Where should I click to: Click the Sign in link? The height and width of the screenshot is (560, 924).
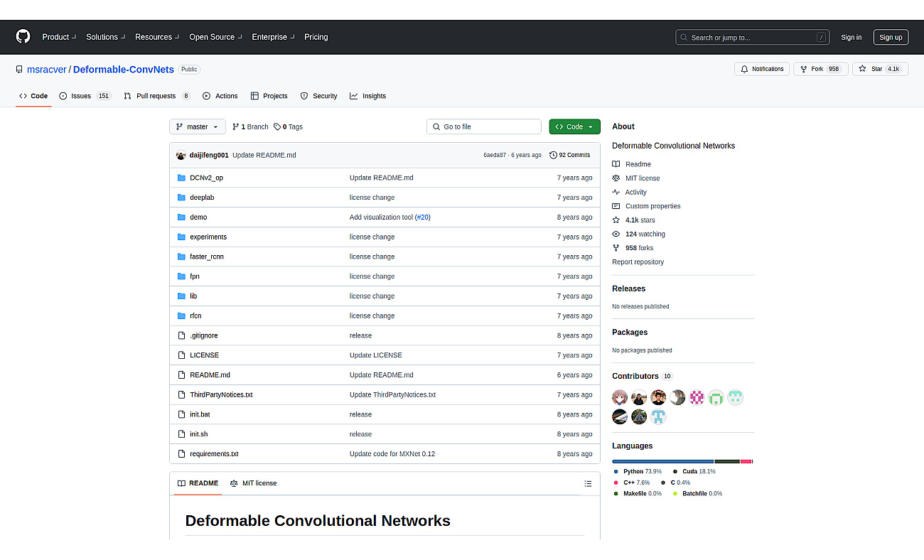click(x=851, y=37)
